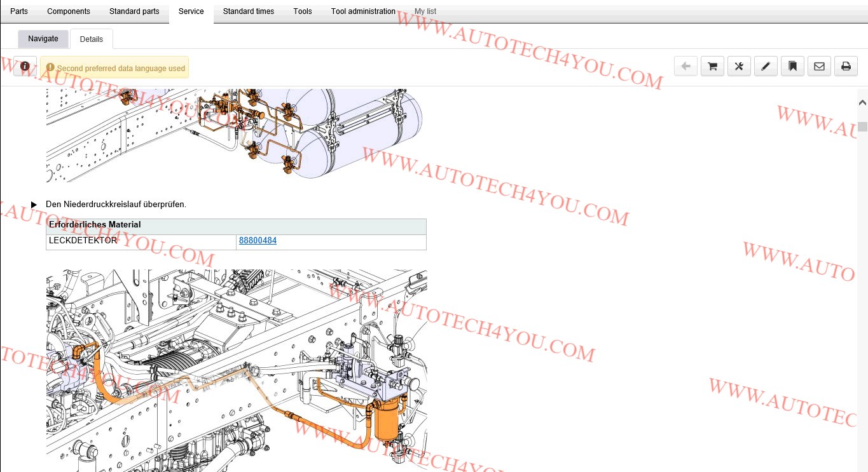Expand the Niederdruckkreislauf überprüfen step
Screen dimensions: 868x472
coord(34,205)
